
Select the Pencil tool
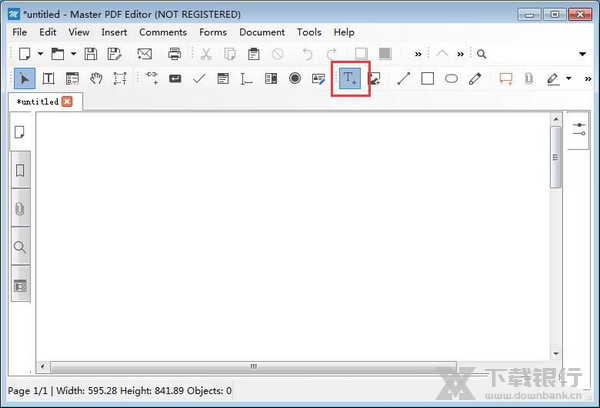pyautogui.click(x=475, y=78)
